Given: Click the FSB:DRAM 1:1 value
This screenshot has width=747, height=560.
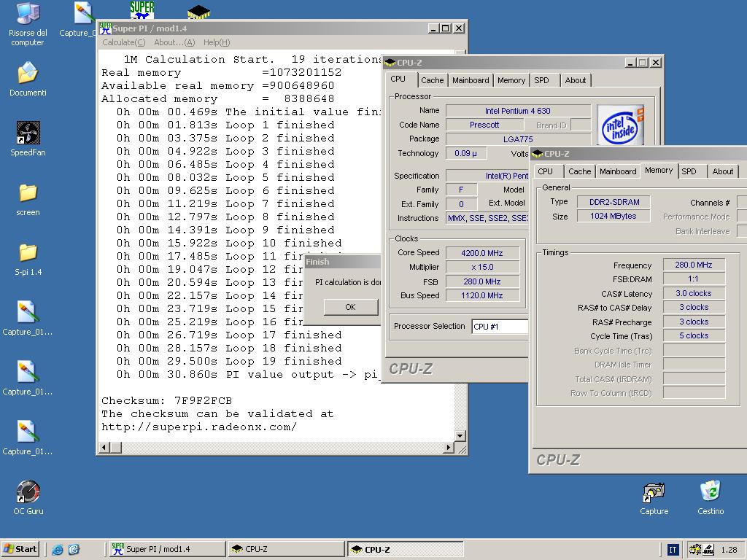Looking at the screenshot, I should pos(694,279).
